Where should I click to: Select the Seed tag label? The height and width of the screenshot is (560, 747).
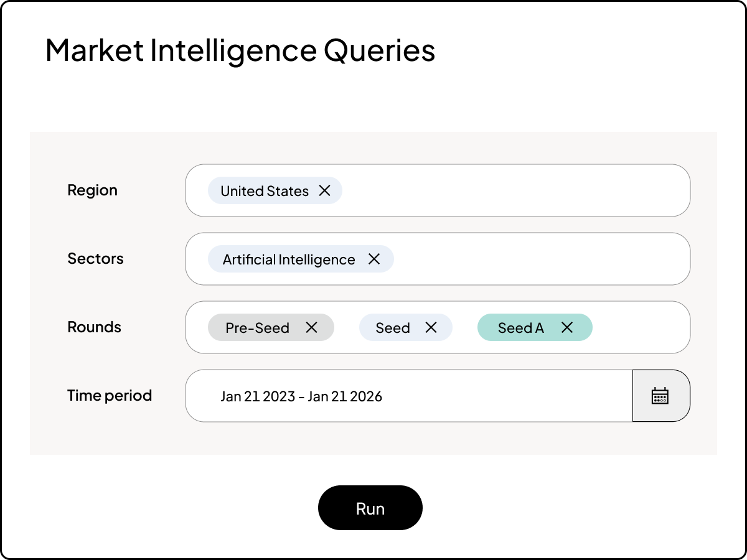point(393,328)
